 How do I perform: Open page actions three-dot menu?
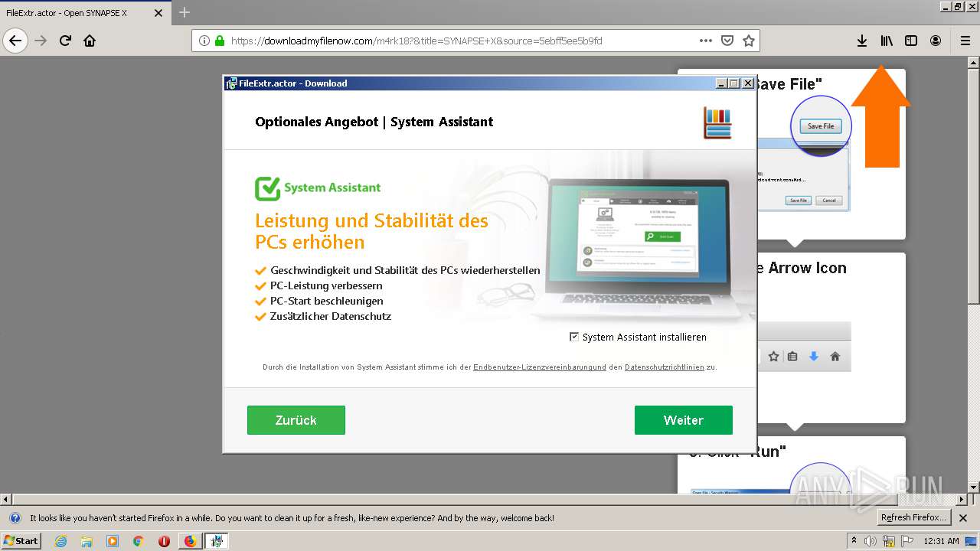click(705, 41)
